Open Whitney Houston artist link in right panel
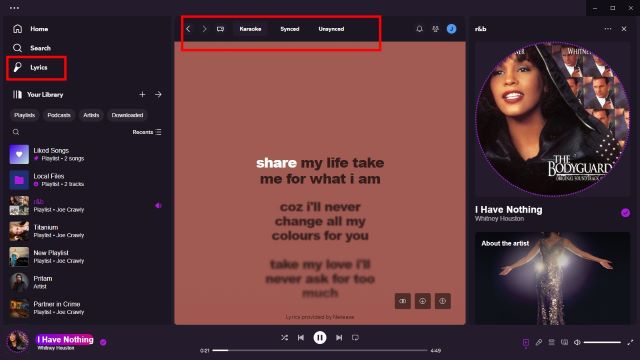 (499, 219)
